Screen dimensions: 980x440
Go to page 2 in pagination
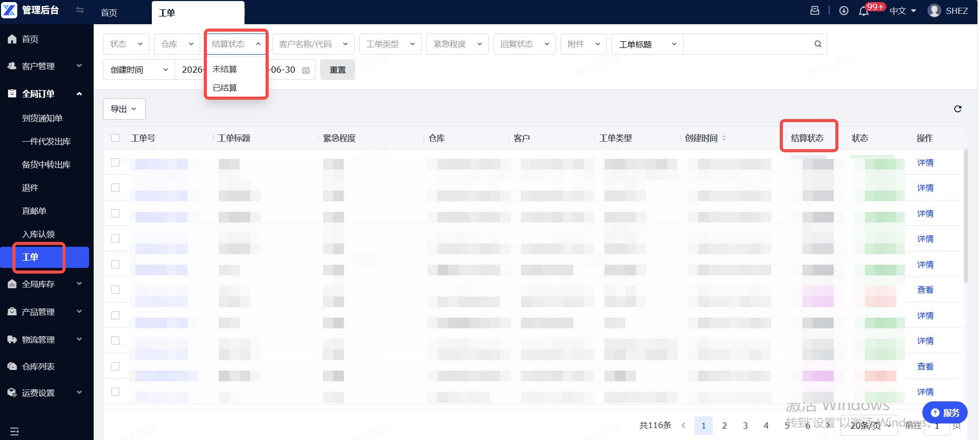click(724, 425)
